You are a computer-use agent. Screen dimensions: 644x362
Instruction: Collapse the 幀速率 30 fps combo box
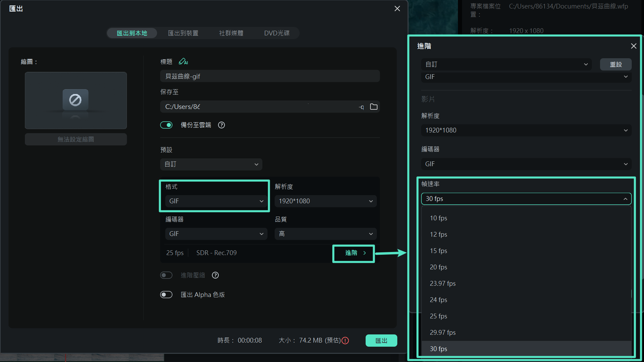click(526, 199)
